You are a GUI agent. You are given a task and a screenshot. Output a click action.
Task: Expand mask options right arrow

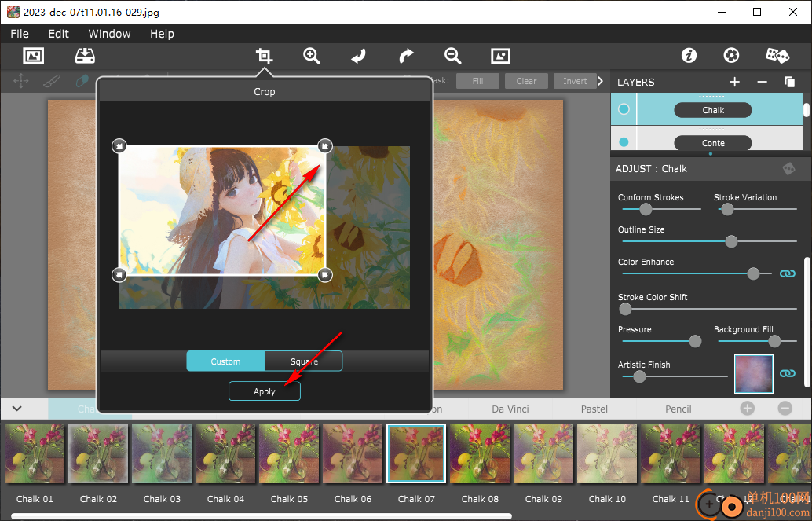click(x=600, y=81)
